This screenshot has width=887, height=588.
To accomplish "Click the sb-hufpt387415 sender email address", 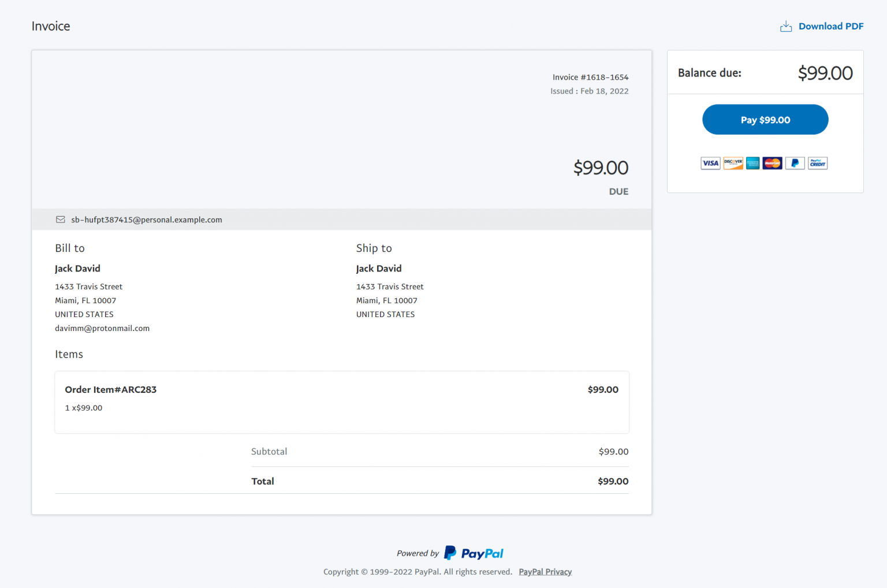I will [146, 220].
